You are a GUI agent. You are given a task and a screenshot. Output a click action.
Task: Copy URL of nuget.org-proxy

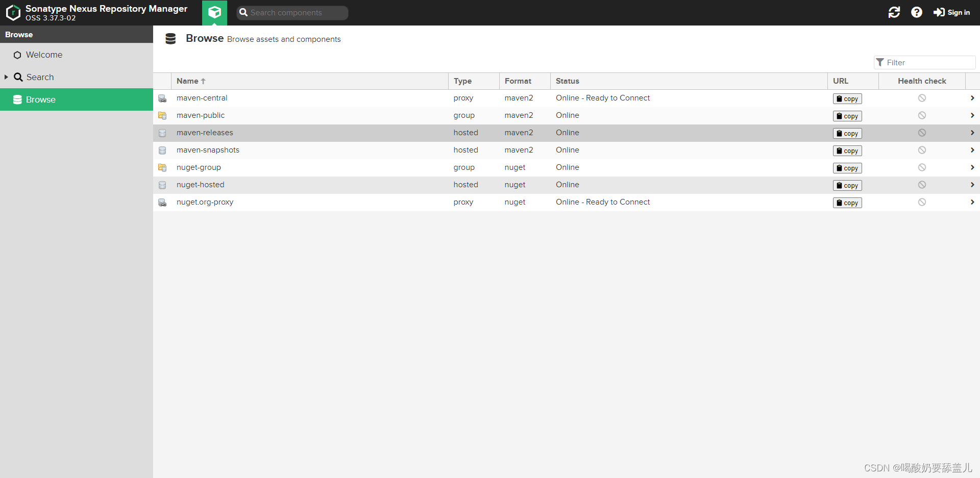(847, 203)
